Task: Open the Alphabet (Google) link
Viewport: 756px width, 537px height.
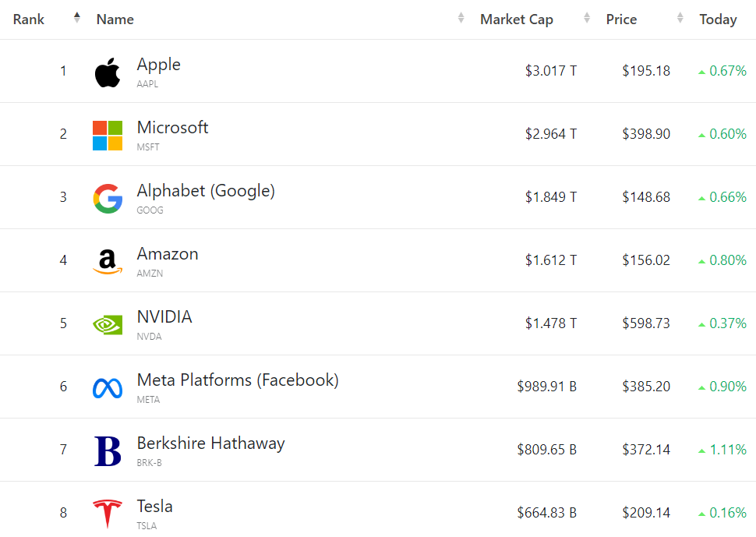Action: point(206,191)
